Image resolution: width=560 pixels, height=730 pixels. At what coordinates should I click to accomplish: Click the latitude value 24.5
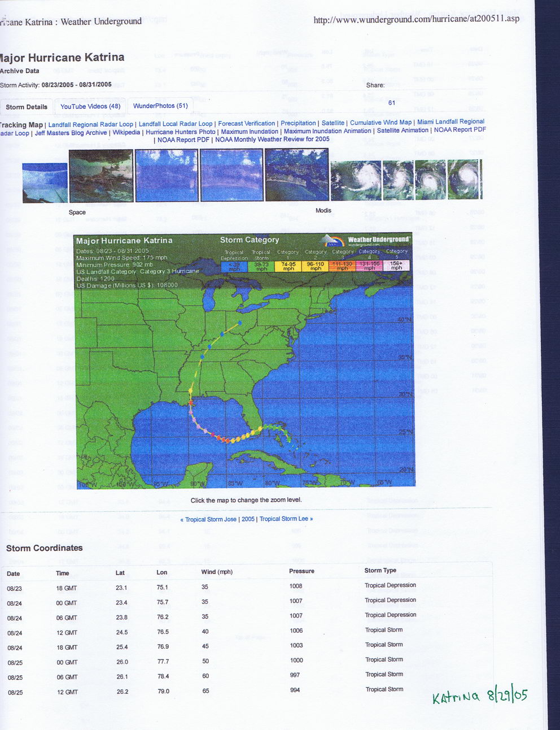coord(122,632)
